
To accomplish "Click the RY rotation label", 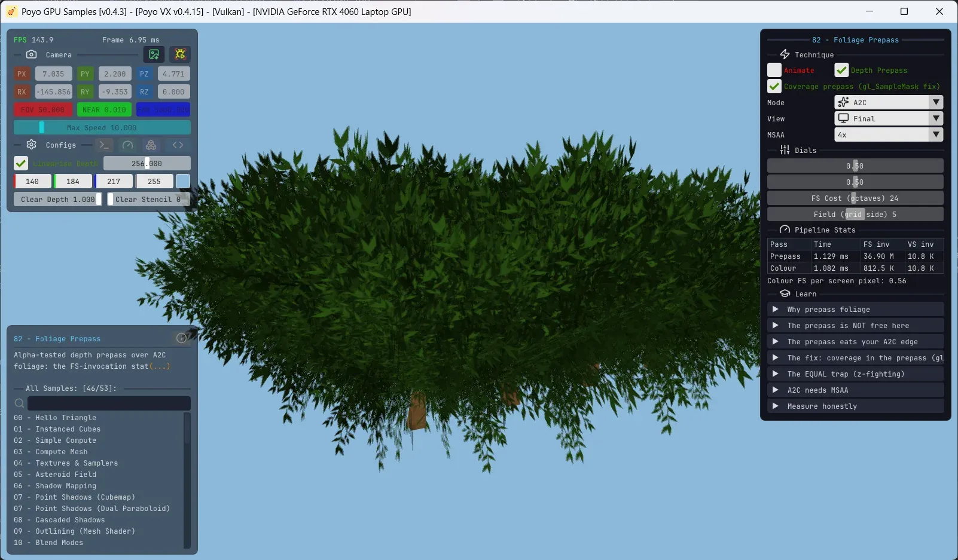I will (x=85, y=92).
